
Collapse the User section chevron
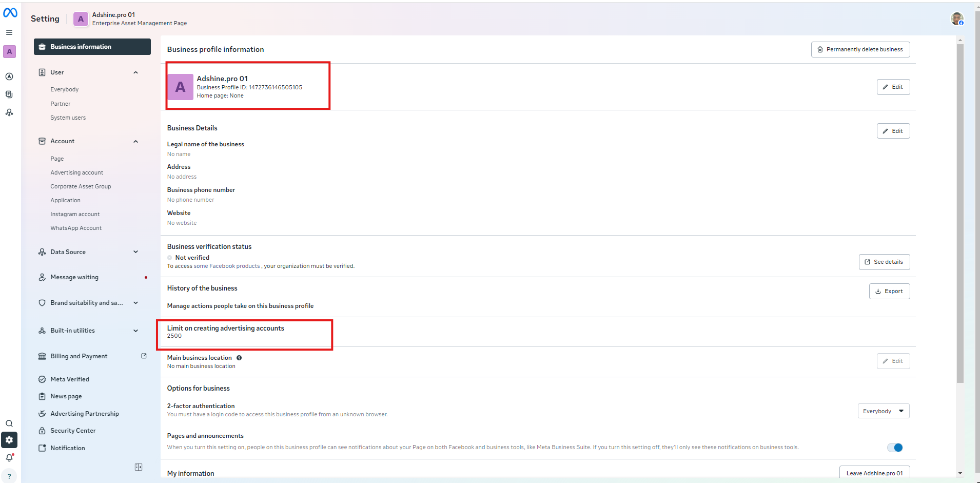tap(136, 72)
